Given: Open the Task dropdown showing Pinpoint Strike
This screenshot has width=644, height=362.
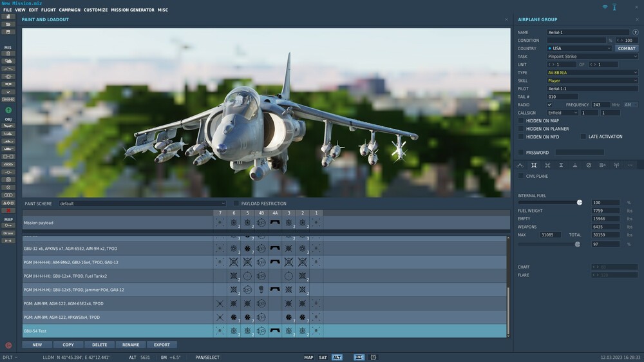Looking at the screenshot, I should [x=592, y=57].
